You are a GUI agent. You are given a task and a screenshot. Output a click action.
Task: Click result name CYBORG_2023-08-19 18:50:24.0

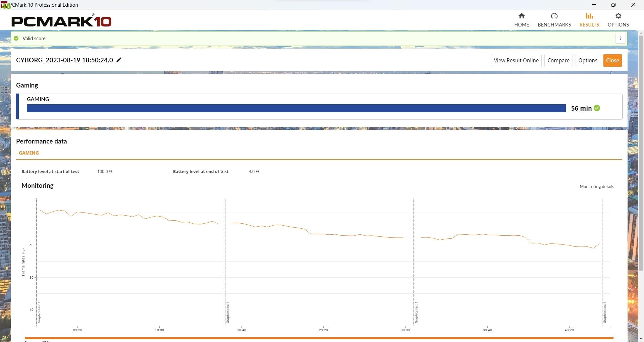(x=64, y=60)
